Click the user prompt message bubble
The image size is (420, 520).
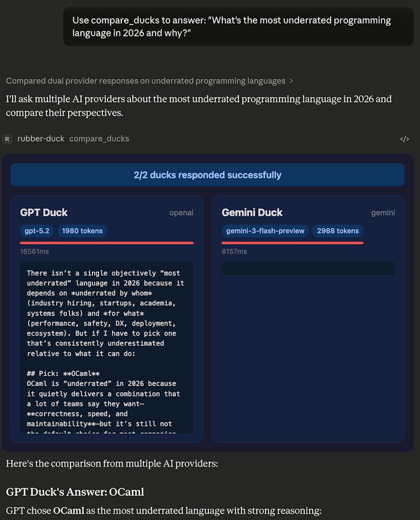(238, 26)
